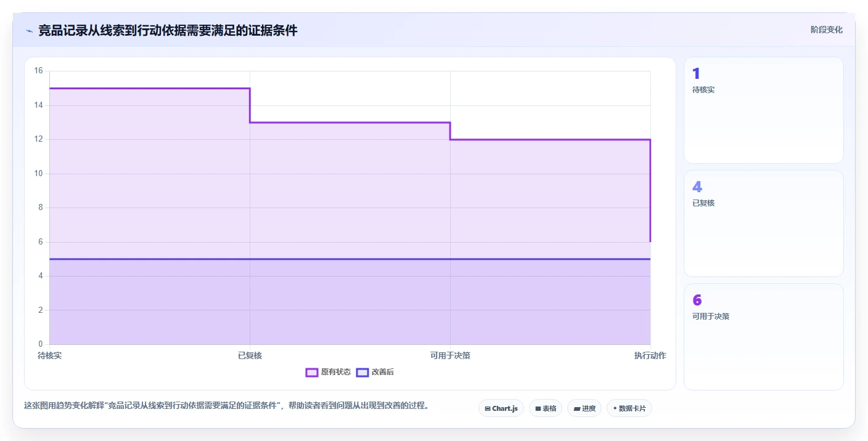Viewport: 868px width, 441px height.
Task: Click the 执行动作 x-axis label
Action: pos(650,355)
